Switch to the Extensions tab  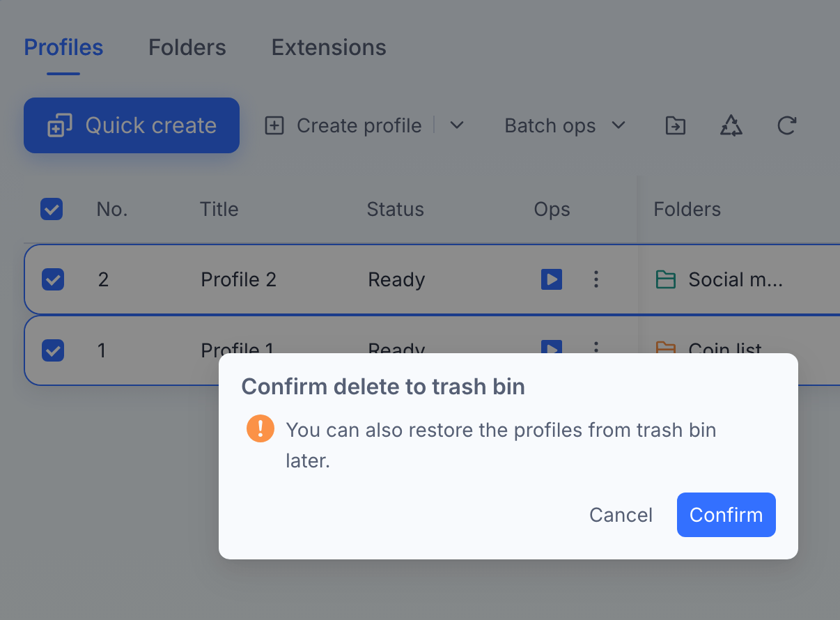[x=329, y=47]
